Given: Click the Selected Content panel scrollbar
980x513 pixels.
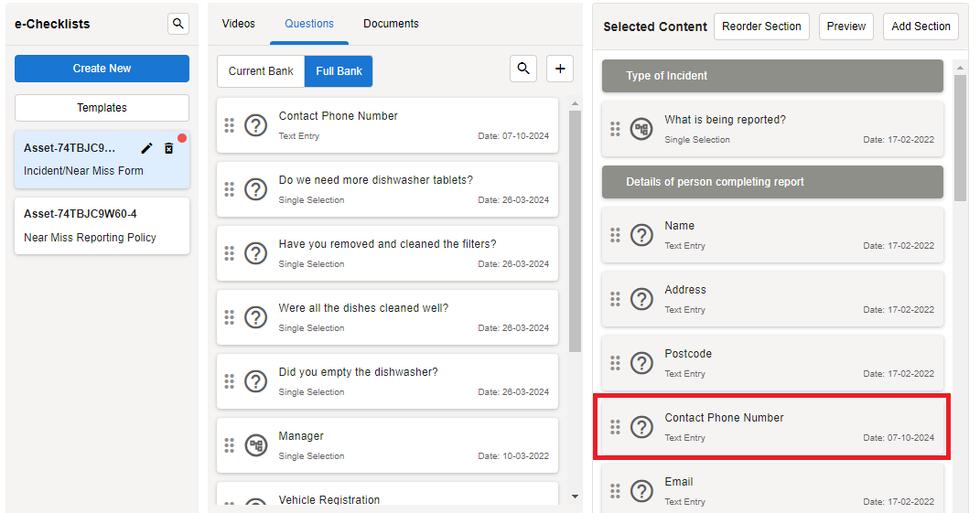Looking at the screenshot, I should point(960,137).
